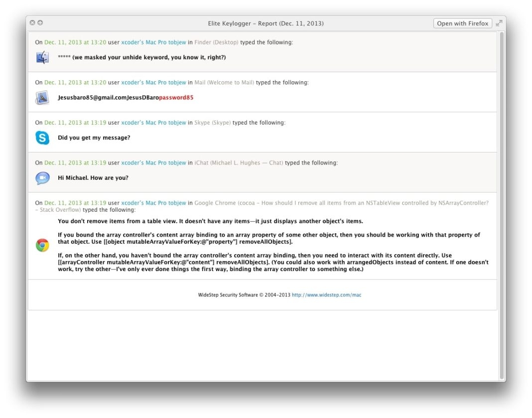Click the red password85 text
The width and height of the screenshot is (532, 418).
(x=176, y=98)
